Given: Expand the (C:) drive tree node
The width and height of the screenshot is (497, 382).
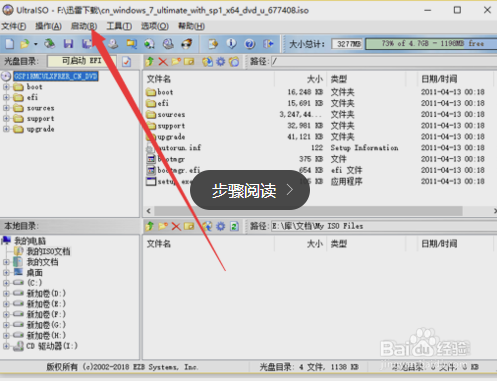Looking at the screenshot, I should tap(6, 283).
